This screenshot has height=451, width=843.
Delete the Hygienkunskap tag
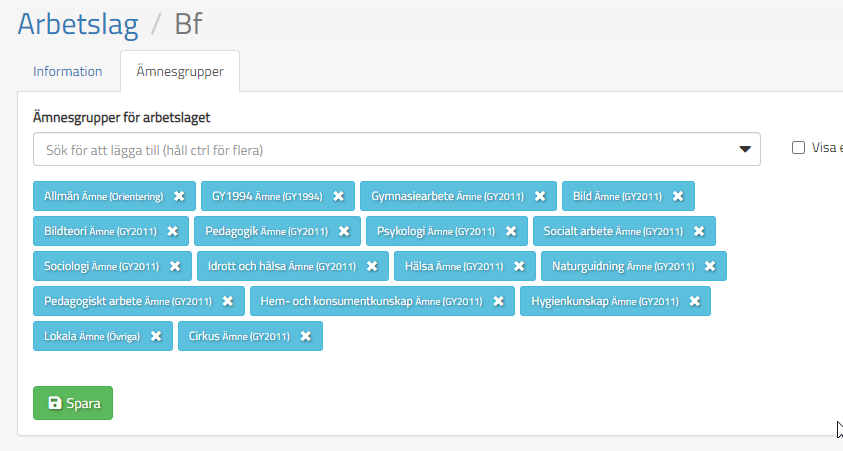click(694, 301)
